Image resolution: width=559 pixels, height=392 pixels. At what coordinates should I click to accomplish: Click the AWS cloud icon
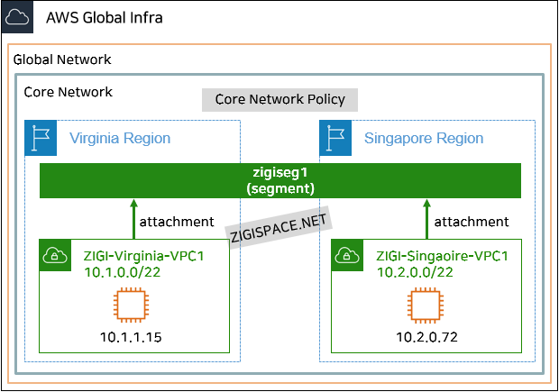tap(17, 17)
